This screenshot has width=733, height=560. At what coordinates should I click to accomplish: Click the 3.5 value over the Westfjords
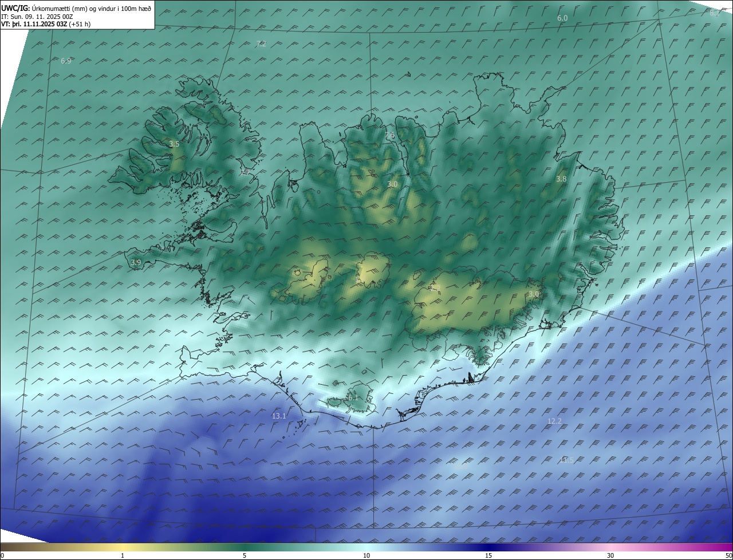pos(174,144)
